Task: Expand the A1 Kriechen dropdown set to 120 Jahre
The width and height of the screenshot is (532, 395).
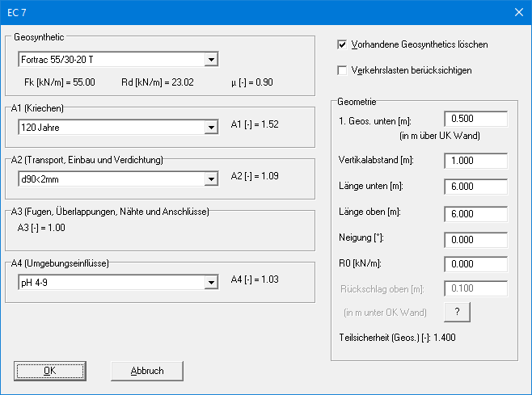Action: (x=118, y=127)
